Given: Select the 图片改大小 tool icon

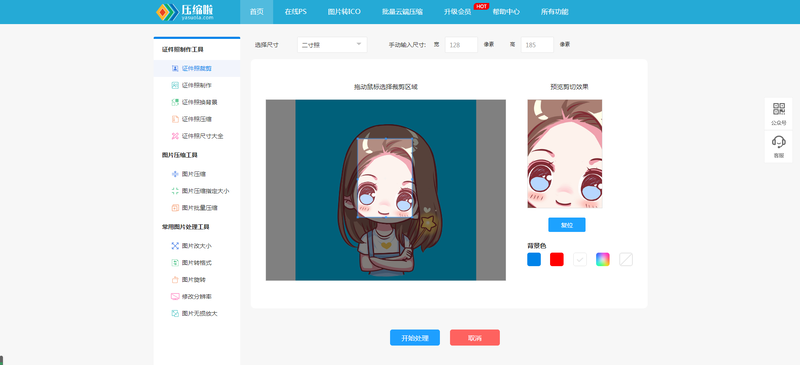Looking at the screenshot, I should (175, 246).
